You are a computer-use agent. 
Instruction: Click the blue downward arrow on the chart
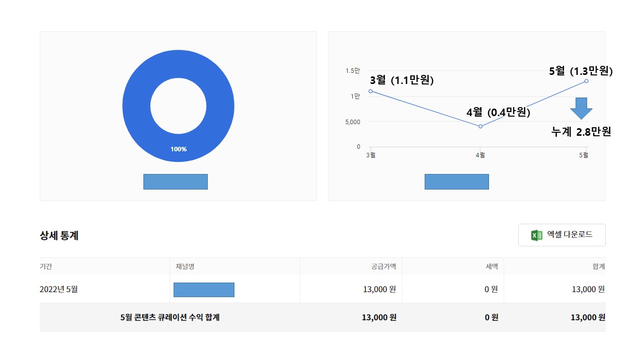tap(582, 109)
